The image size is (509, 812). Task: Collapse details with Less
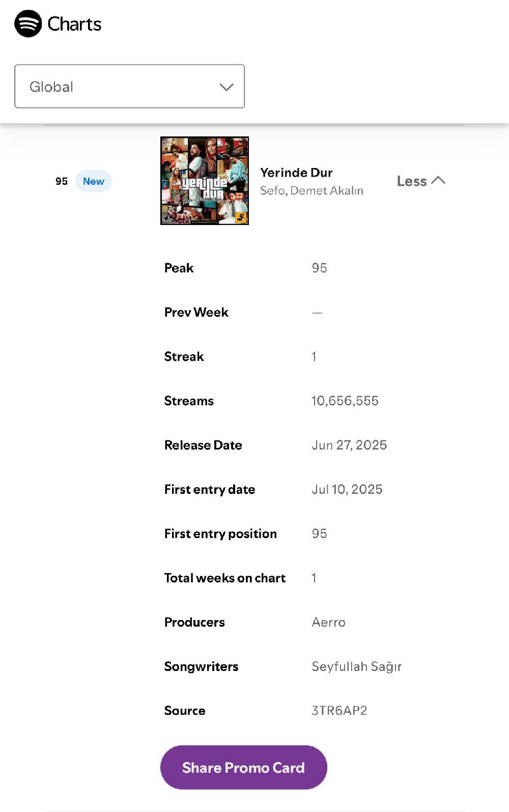(x=411, y=181)
